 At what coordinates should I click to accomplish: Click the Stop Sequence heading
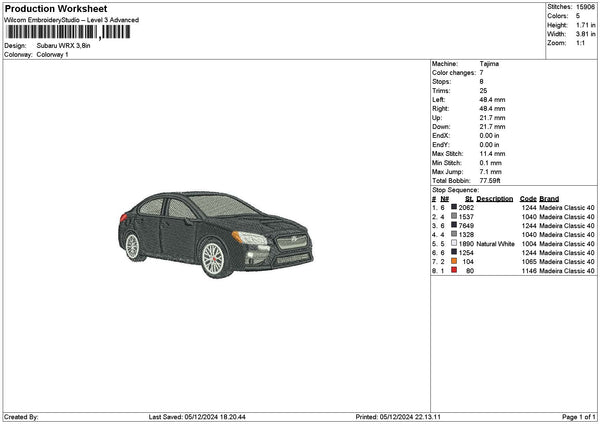(455, 190)
